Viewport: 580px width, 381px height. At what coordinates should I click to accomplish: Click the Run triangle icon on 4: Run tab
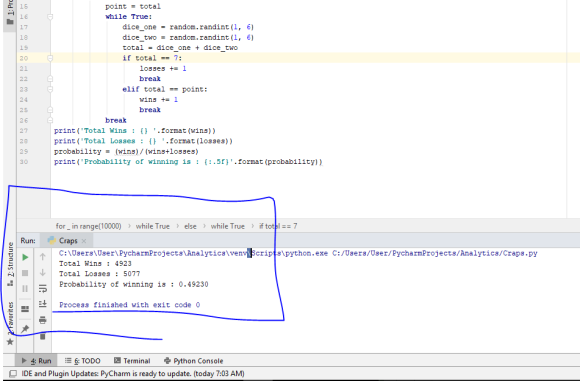pyautogui.click(x=24, y=361)
